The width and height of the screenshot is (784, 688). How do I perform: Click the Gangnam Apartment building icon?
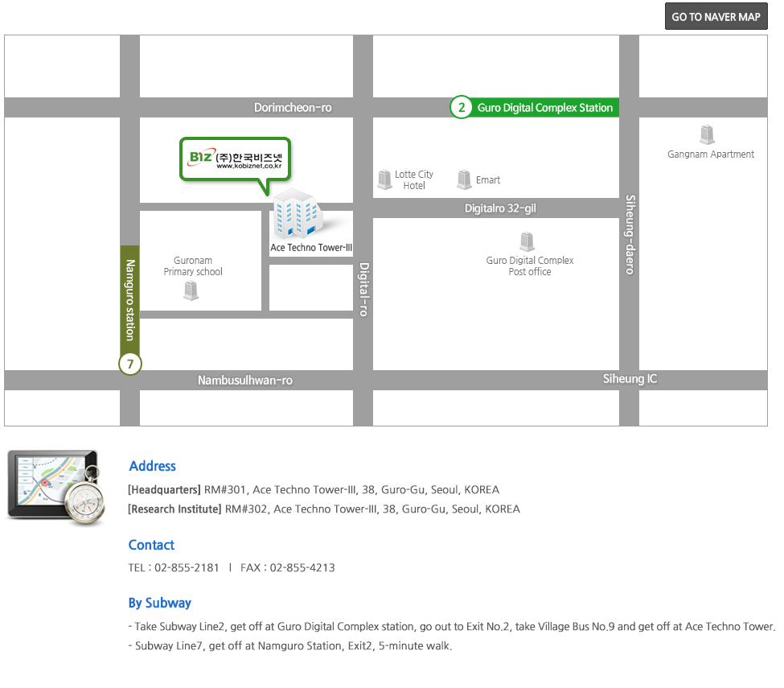(x=707, y=134)
